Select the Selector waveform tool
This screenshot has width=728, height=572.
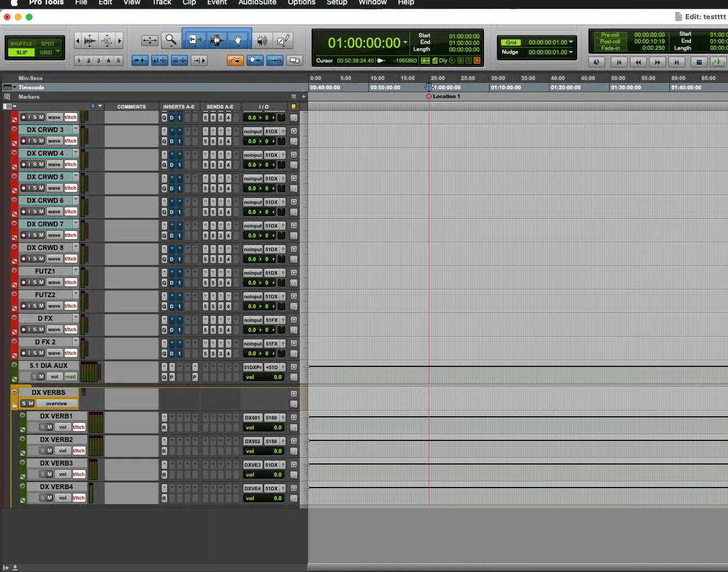[x=216, y=40]
